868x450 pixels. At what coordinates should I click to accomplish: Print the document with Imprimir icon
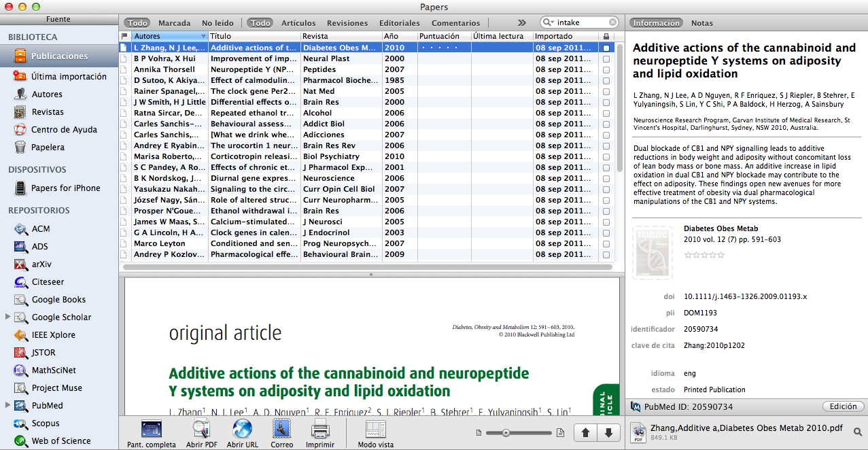point(320,429)
